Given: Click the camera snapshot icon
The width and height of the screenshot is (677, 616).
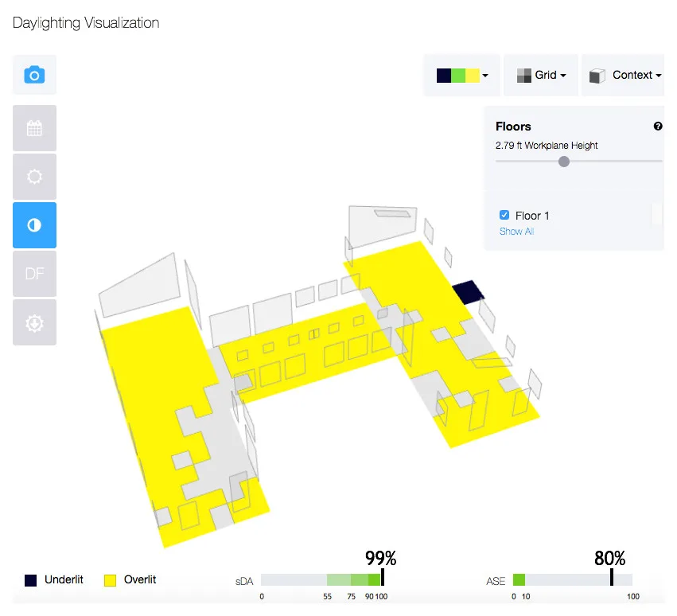Looking at the screenshot, I should 34,75.
